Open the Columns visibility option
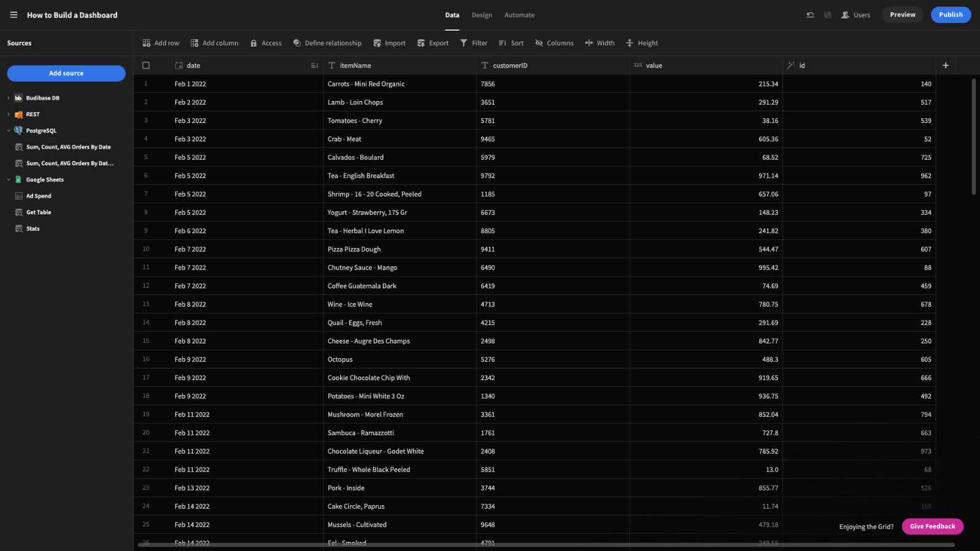Image resolution: width=980 pixels, height=551 pixels. pyautogui.click(x=554, y=43)
